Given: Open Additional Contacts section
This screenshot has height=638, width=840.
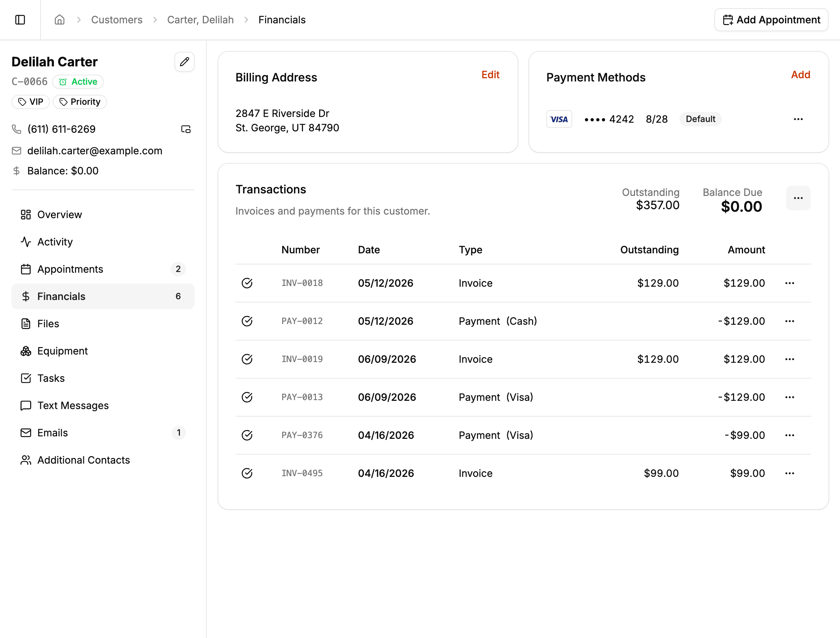Looking at the screenshot, I should [x=103, y=460].
